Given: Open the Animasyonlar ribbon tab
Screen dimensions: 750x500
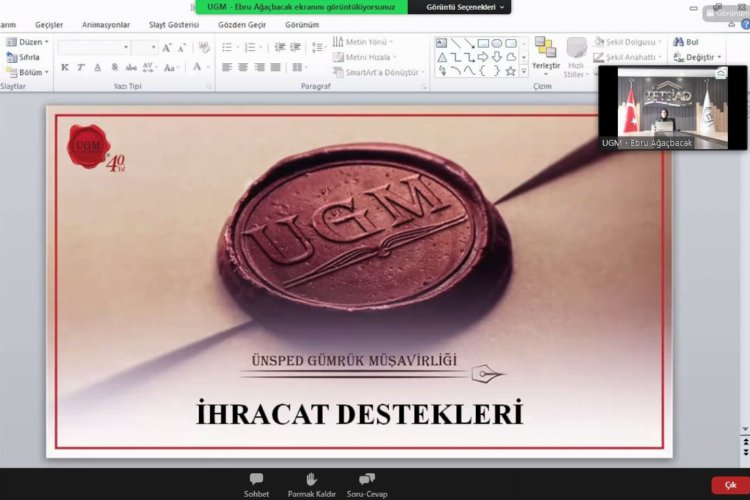Looking at the screenshot, I should [x=106, y=24].
